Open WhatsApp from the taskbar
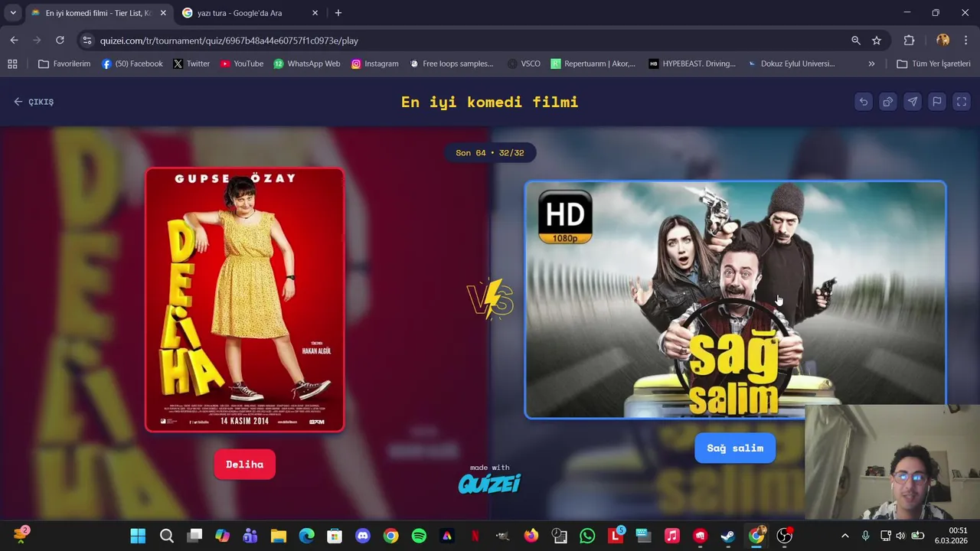 (587, 536)
